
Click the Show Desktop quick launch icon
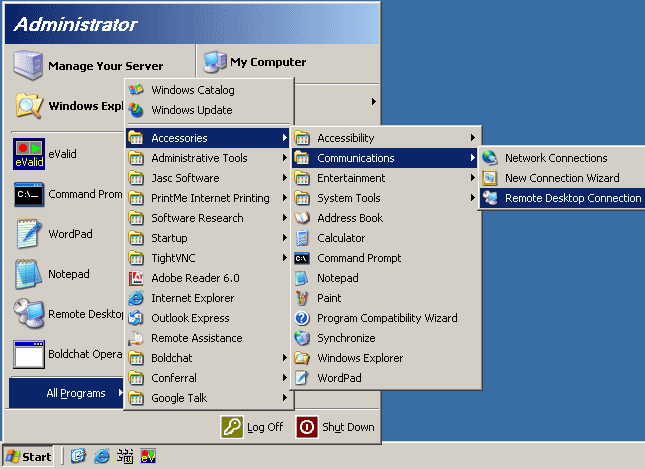click(78, 456)
